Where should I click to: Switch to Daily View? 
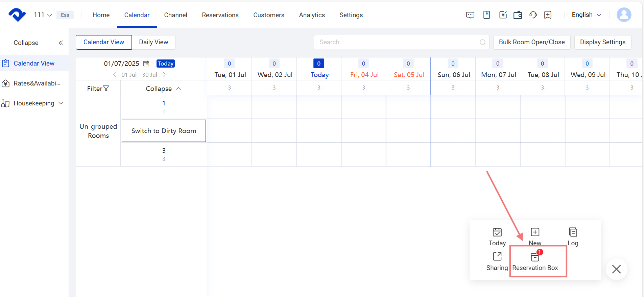coord(153,42)
